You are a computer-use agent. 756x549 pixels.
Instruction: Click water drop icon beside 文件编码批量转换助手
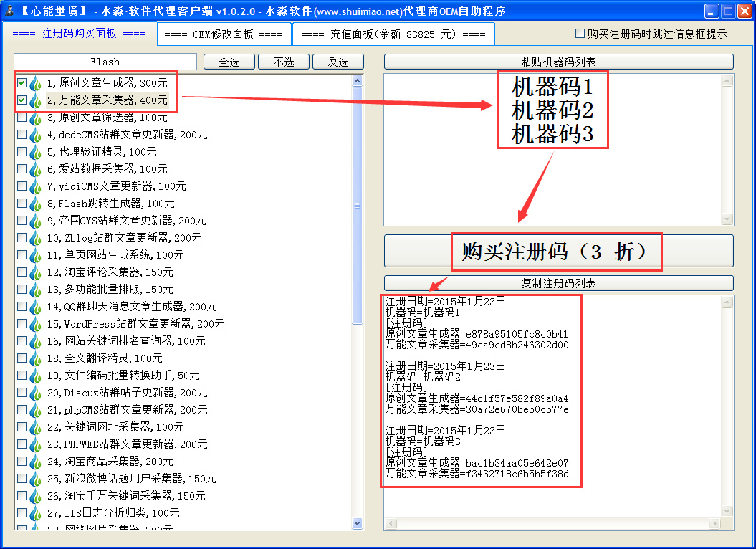coord(35,376)
